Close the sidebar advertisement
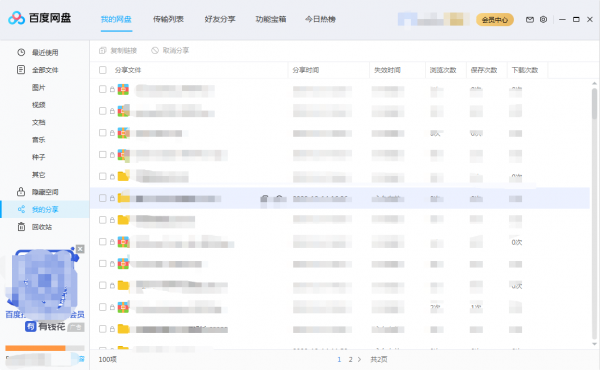 click(x=80, y=249)
